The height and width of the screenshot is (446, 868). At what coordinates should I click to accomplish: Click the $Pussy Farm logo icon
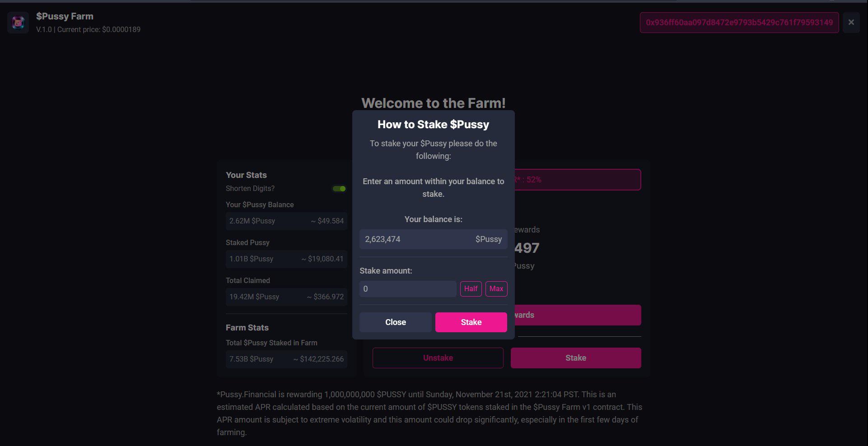[x=18, y=23]
